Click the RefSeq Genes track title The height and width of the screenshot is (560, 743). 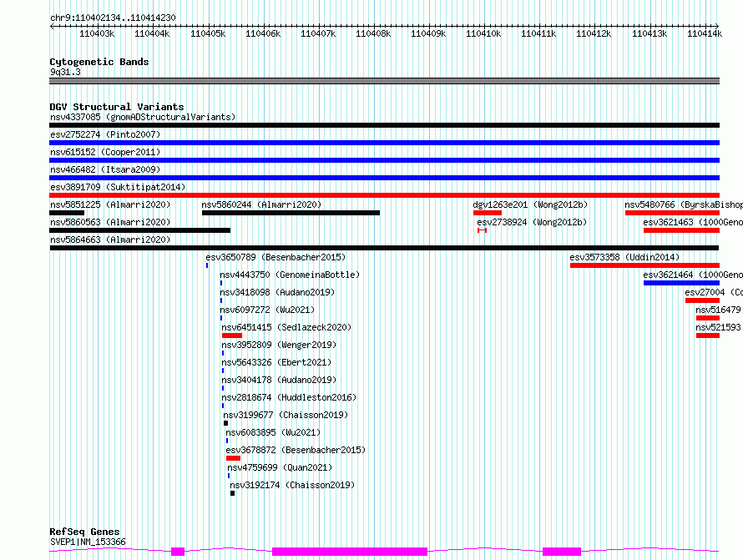84,532
